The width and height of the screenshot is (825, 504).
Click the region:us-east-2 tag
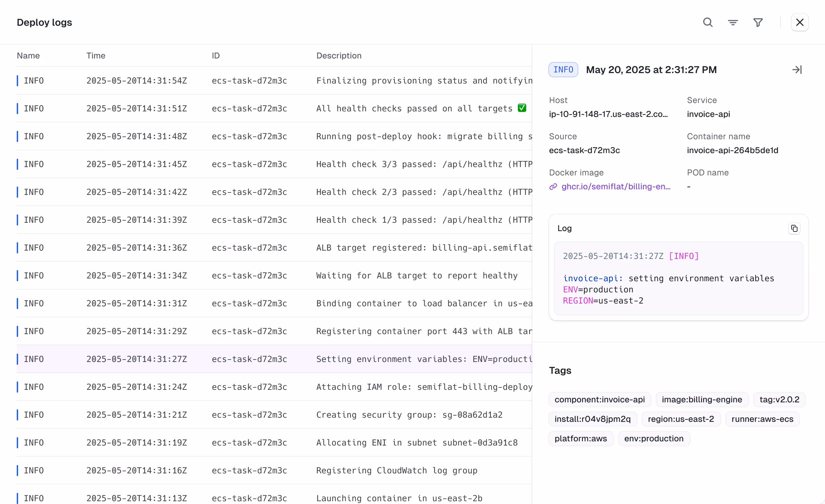pos(681,419)
